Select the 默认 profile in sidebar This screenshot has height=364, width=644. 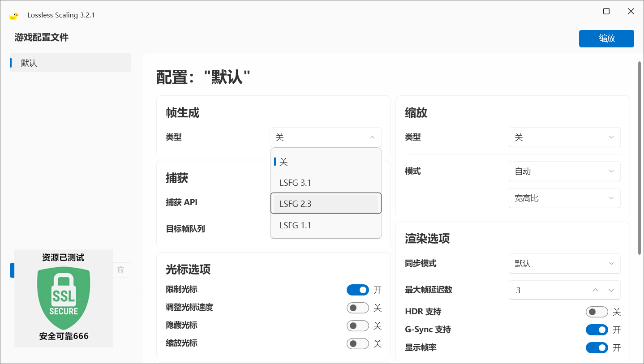pos(70,63)
